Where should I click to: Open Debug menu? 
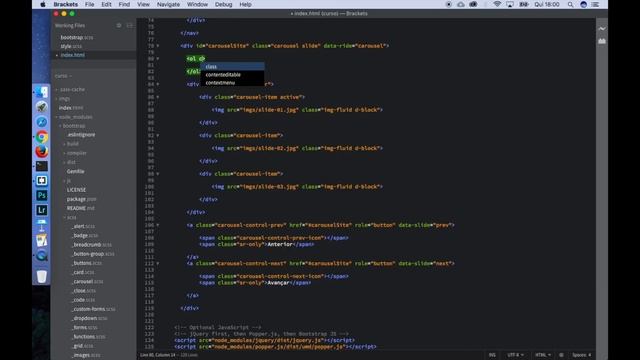223,4
